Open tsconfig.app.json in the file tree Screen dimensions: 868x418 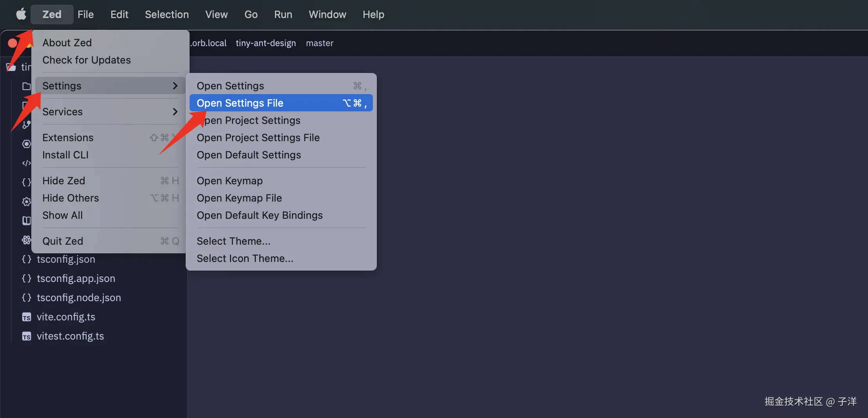(x=76, y=278)
